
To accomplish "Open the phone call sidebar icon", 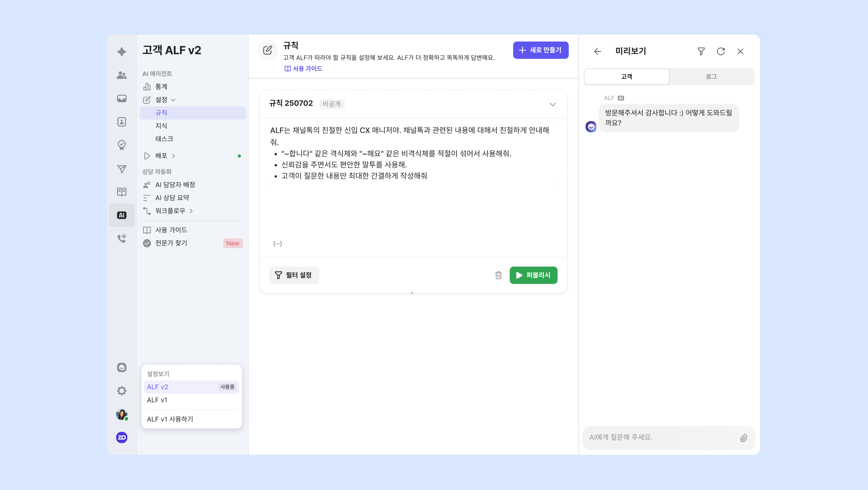I will (x=122, y=238).
